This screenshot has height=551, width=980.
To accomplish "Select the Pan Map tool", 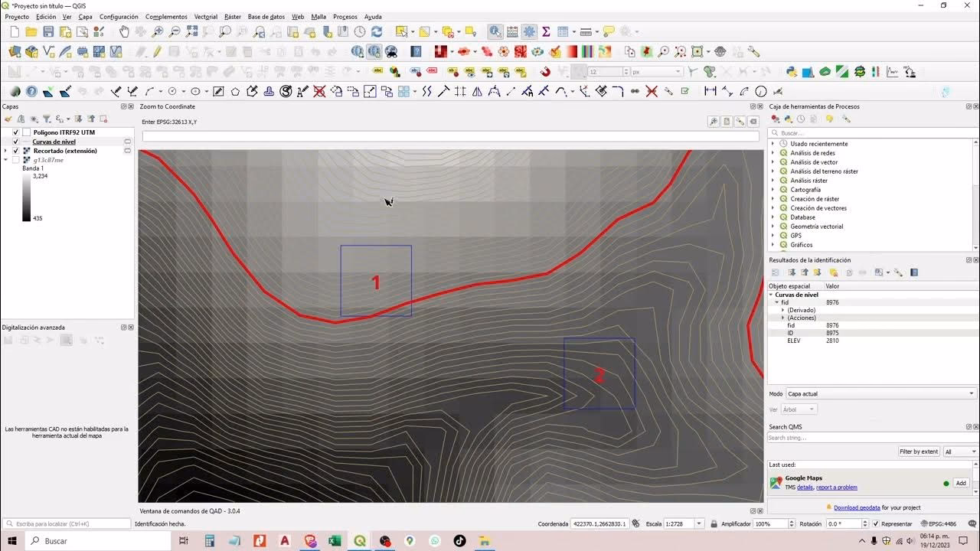I will [x=124, y=31].
